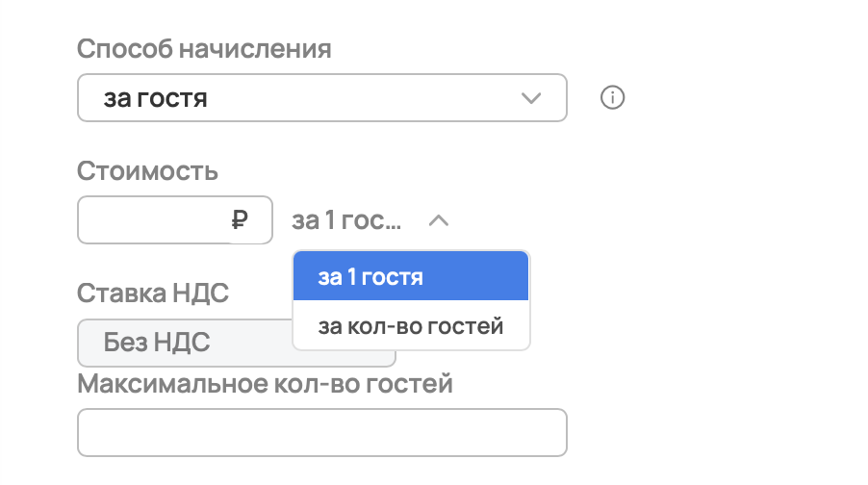Pick the non-highlighted white option in the list
Image resolution: width=868 pixels, height=485 pixels.
[411, 326]
